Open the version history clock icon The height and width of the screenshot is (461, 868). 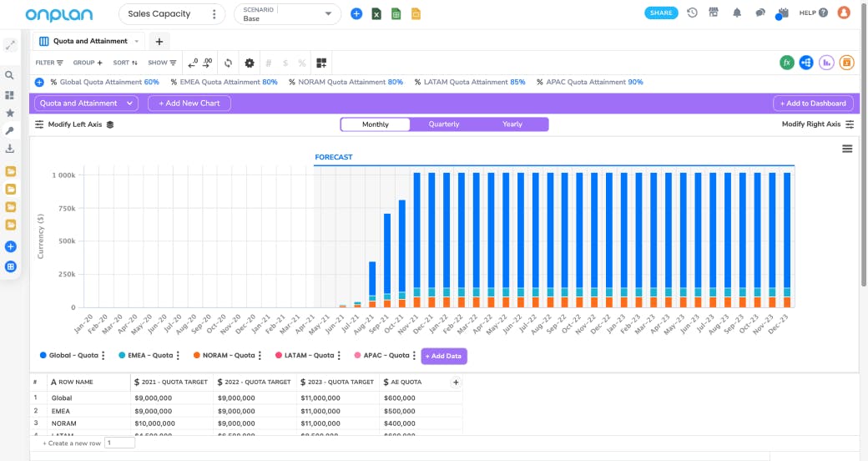[x=692, y=13]
